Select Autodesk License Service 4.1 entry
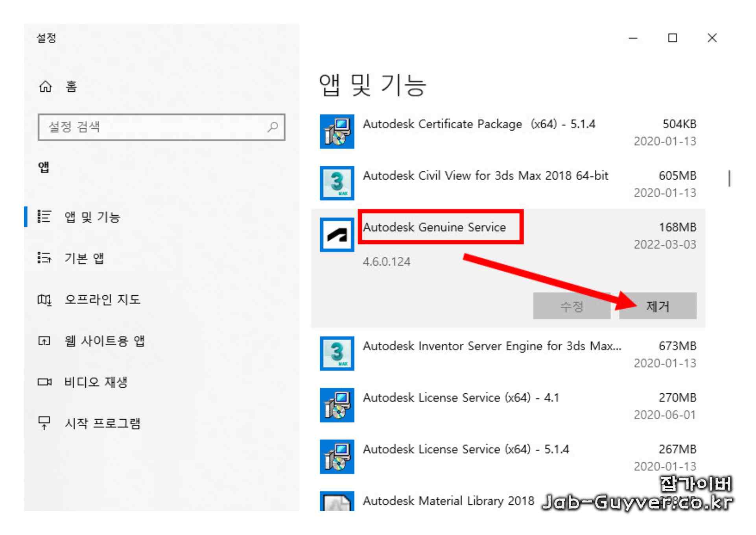This screenshot has height=535, width=756. (460, 398)
